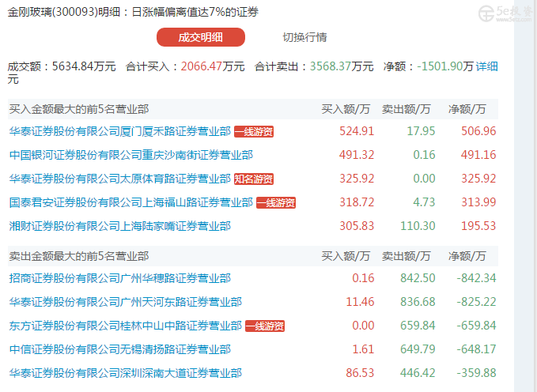Viewport: 537px width, 392px height.
Task: Click 知名游资 badge on 太原体育路 row
Action: 254,179
